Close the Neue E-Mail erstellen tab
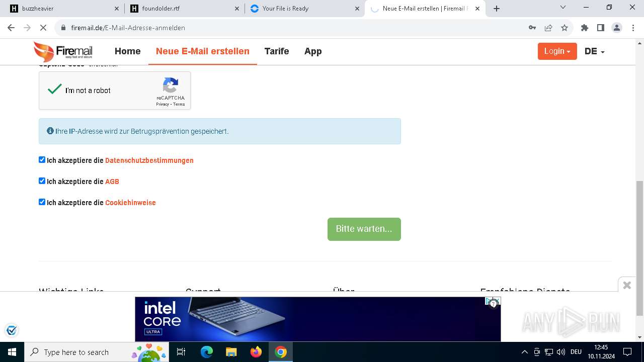644x362 pixels. [x=477, y=9]
